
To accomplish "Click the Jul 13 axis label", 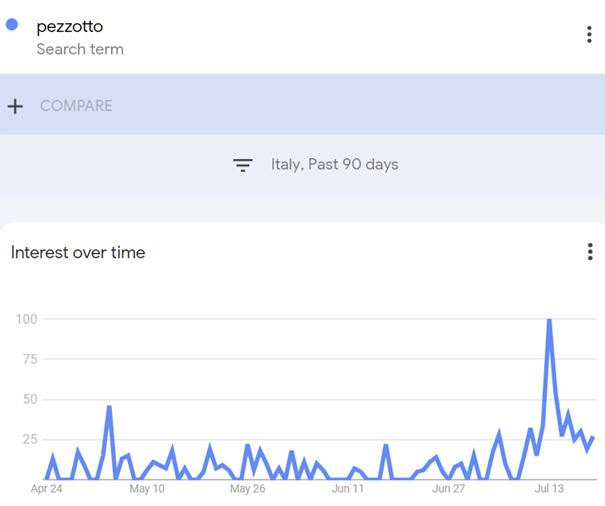I will pyautogui.click(x=549, y=489).
